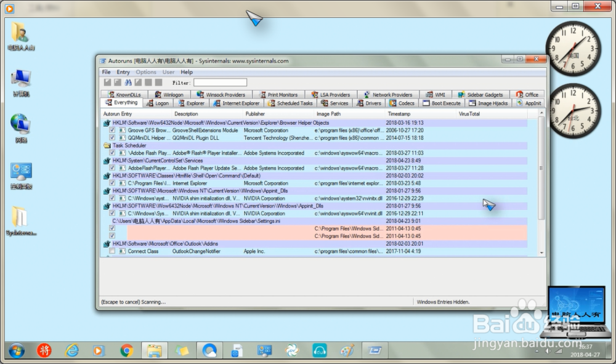Open the Control Panel taskbar icon
The height and width of the screenshot is (364, 616).
point(264,350)
